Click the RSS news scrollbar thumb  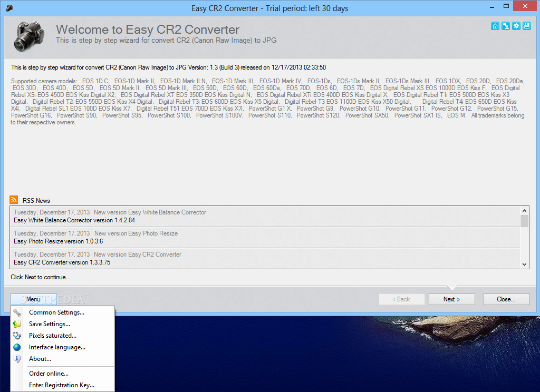click(524, 221)
